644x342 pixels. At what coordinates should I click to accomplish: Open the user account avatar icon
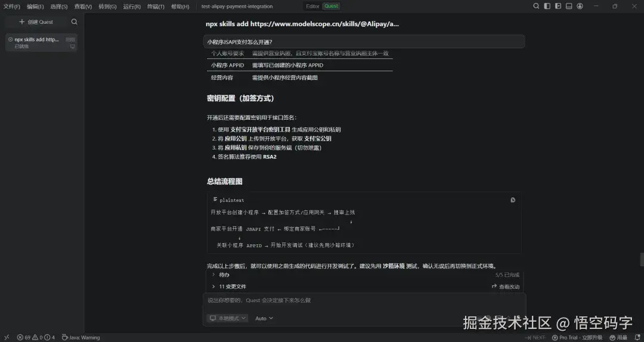coord(580,6)
